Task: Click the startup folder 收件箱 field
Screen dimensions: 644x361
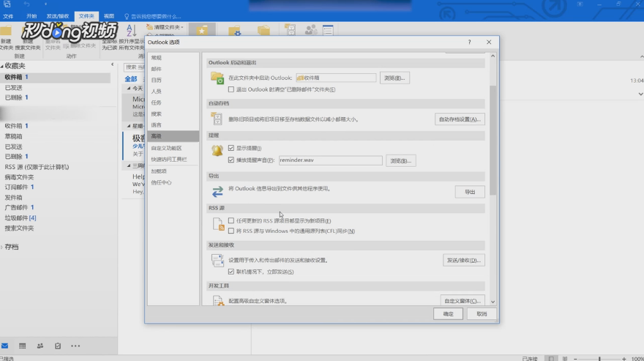Action: pyautogui.click(x=336, y=78)
